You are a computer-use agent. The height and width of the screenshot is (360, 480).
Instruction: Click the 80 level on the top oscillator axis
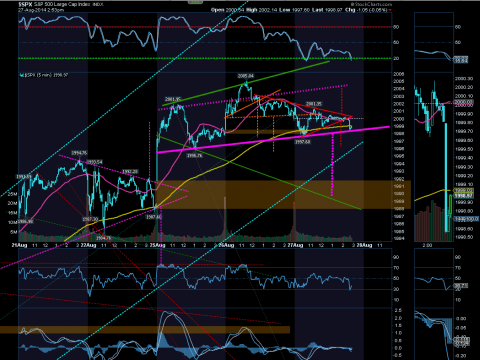396,27
